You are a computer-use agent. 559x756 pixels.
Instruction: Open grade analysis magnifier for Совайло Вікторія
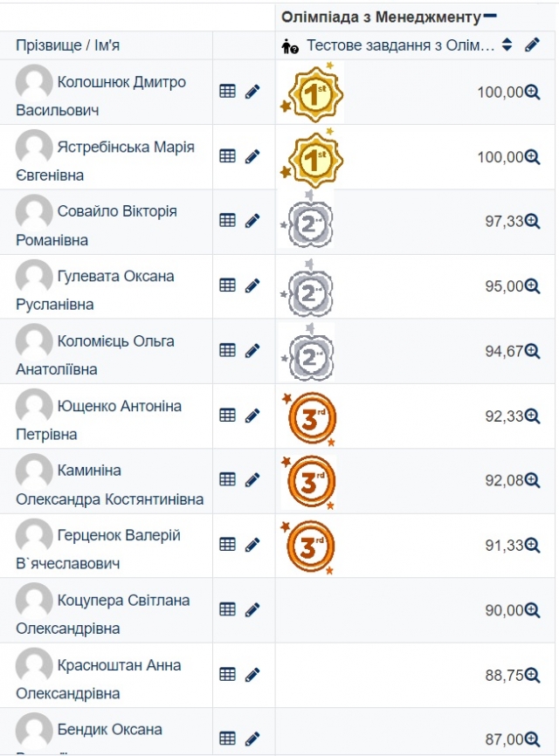click(532, 222)
